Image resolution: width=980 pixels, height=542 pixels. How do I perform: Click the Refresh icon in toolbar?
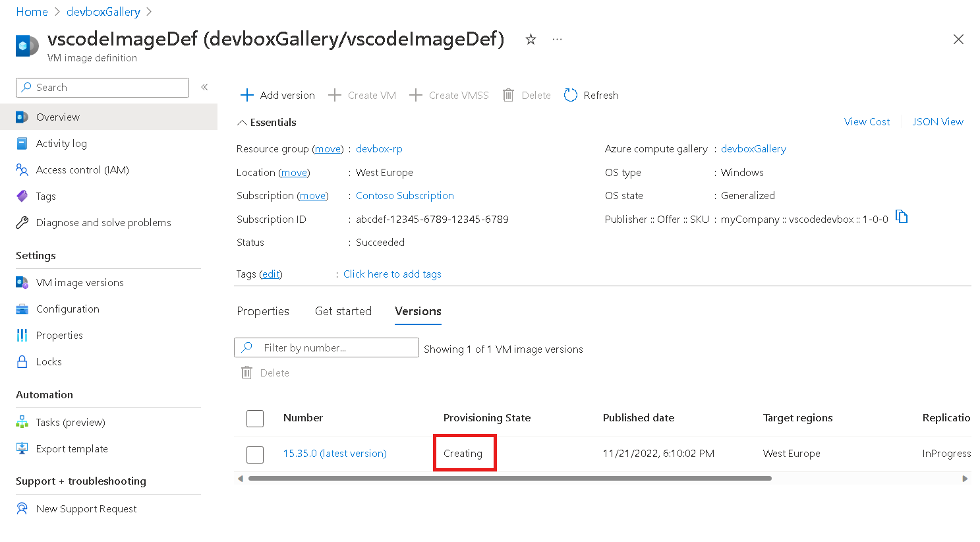click(x=571, y=96)
